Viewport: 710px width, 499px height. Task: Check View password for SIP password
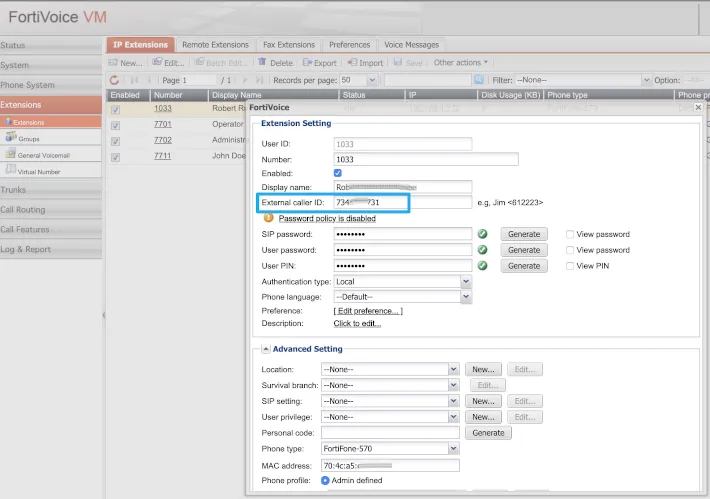tap(570, 234)
